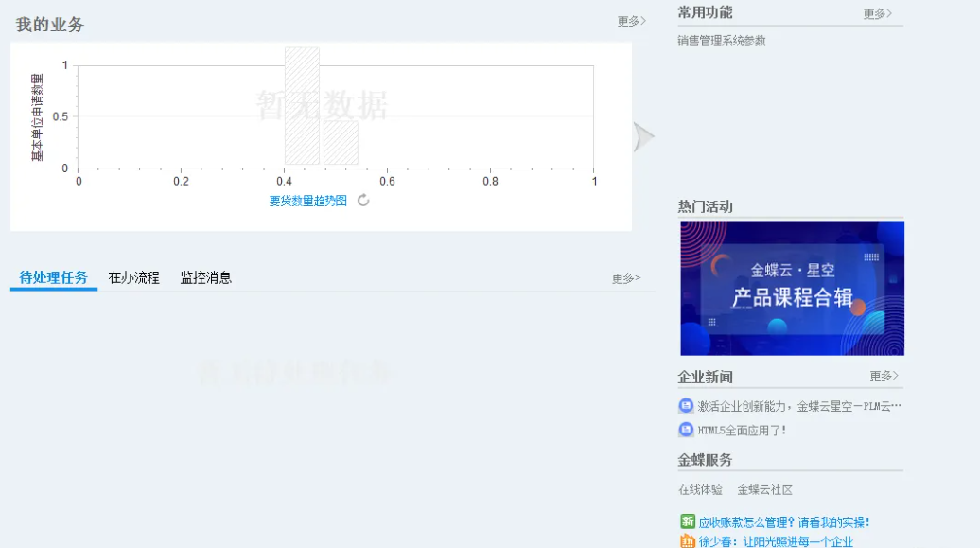Viewport: 980px width, 548px height.
Task: Open the 产品课程合辑 banner
Action: (792, 289)
